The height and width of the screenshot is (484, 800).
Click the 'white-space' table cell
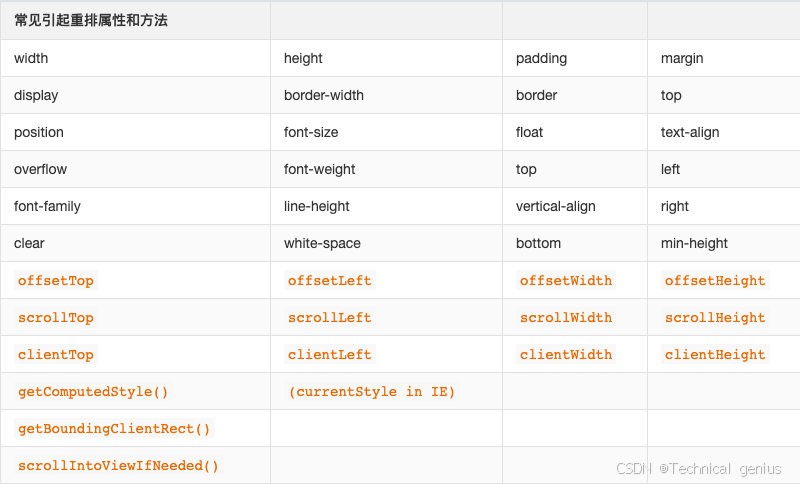click(x=322, y=243)
